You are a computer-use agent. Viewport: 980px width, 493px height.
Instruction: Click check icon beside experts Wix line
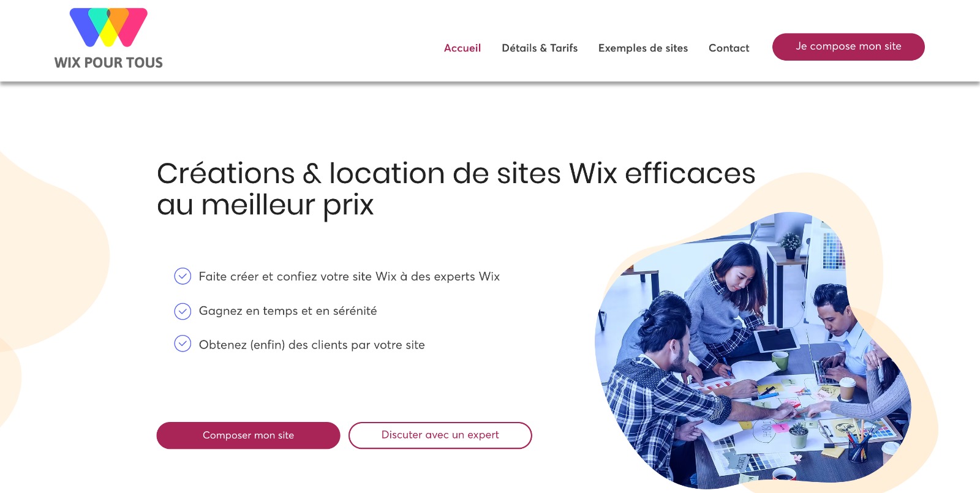(183, 276)
